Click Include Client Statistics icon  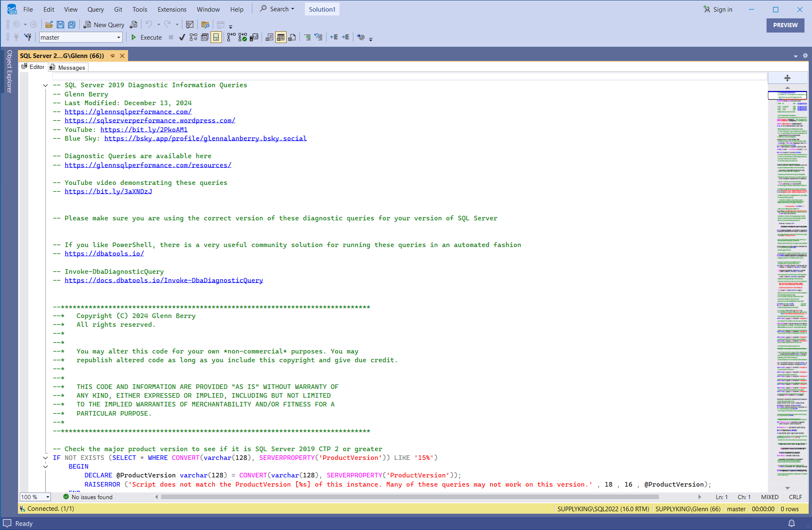coord(254,38)
